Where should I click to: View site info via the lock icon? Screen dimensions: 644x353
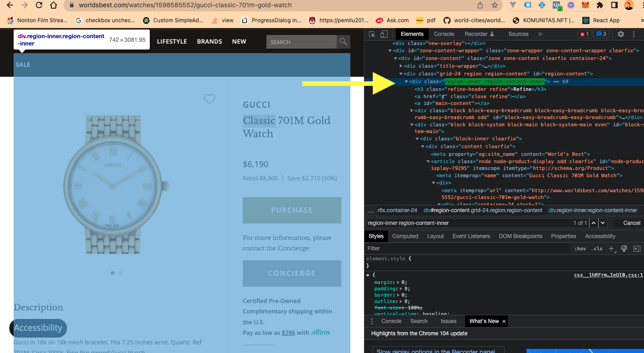pos(71,5)
